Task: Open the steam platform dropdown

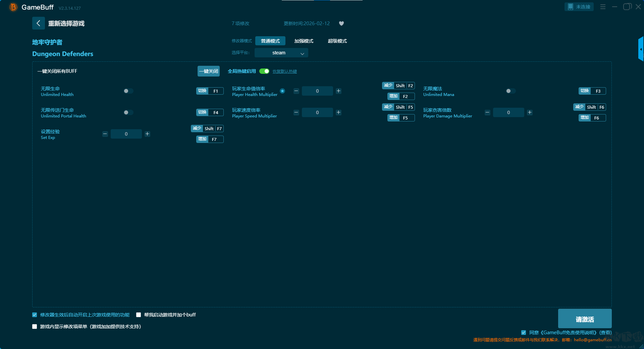Action: tap(281, 53)
